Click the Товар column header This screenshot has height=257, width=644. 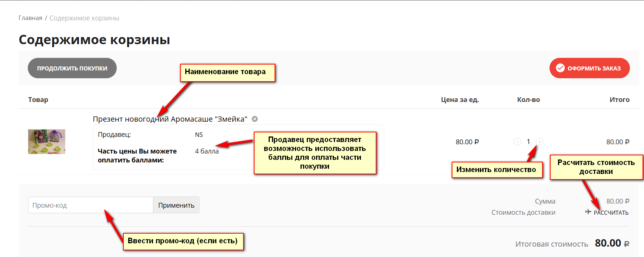(x=38, y=100)
